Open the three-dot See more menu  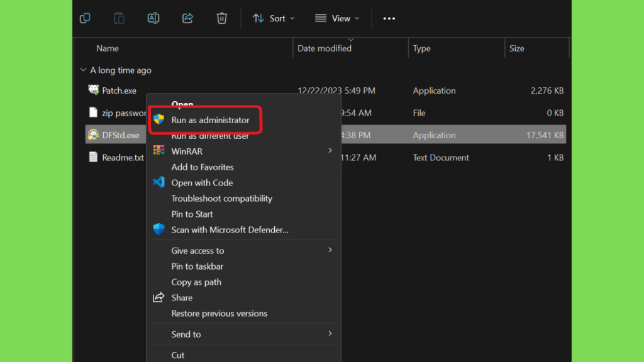389,18
